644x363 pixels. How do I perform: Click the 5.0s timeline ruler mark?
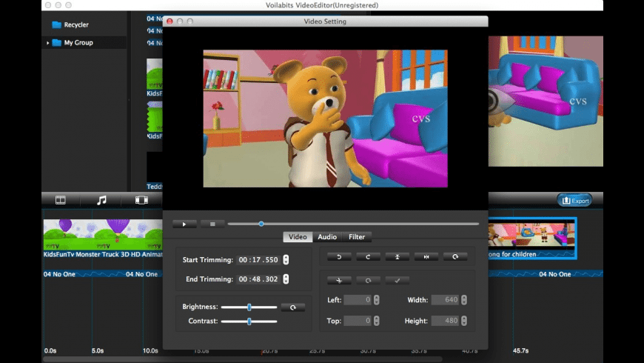coord(97,350)
